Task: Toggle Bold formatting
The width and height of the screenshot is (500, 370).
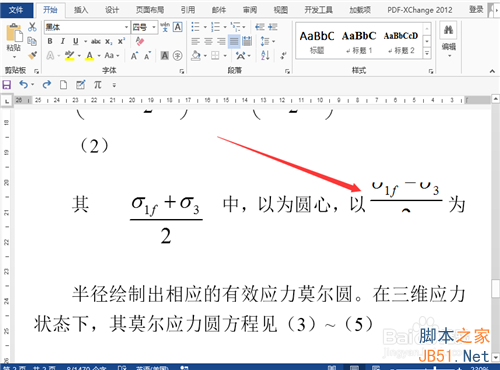Action: (50, 41)
